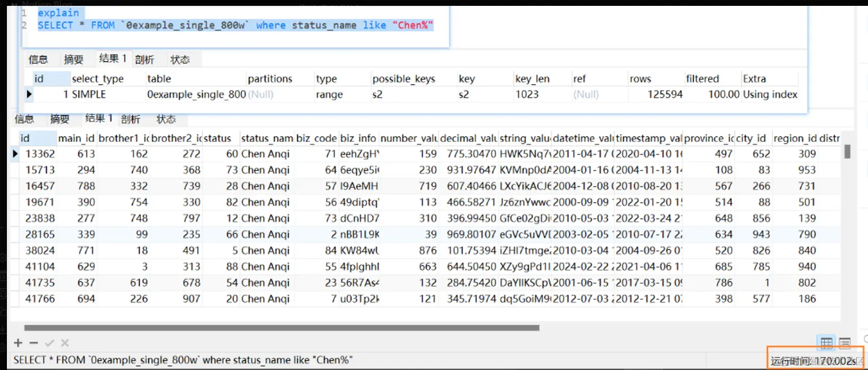Screen dimensions: 868x370
Task: Select id cell '41104'
Action: (x=40, y=266)
